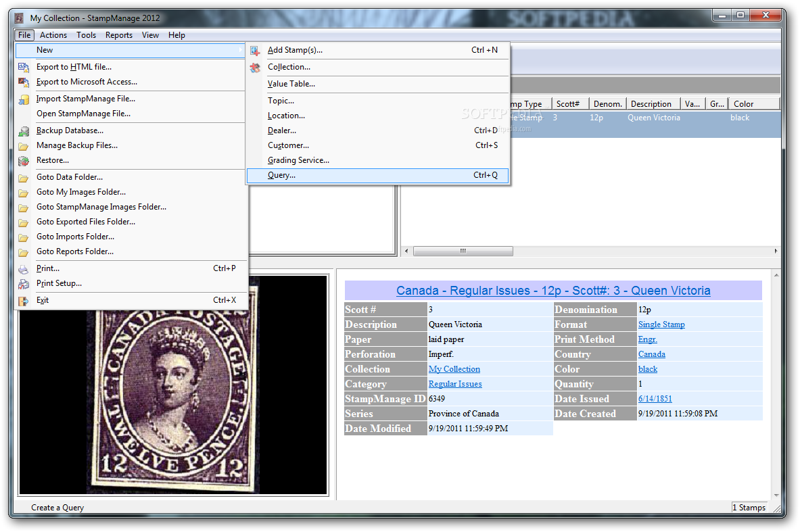Open the Tools menu
This screenshot has width=800, height=532.
click(x=87, y=34)
